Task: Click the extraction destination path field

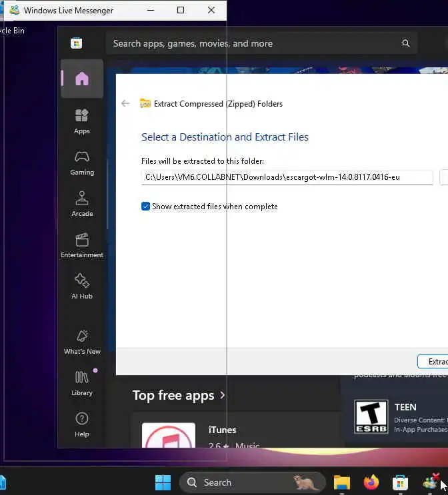Action: pyautogui.click(x=287, y=177)
